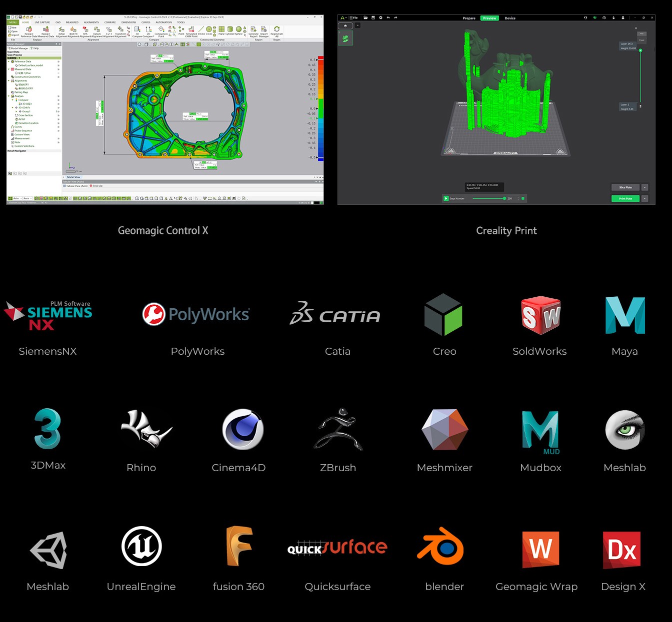Open the dropdown arrow beside Slice Plate
Viewport: 672px width, 622px height.
click(x=645, y=187)
